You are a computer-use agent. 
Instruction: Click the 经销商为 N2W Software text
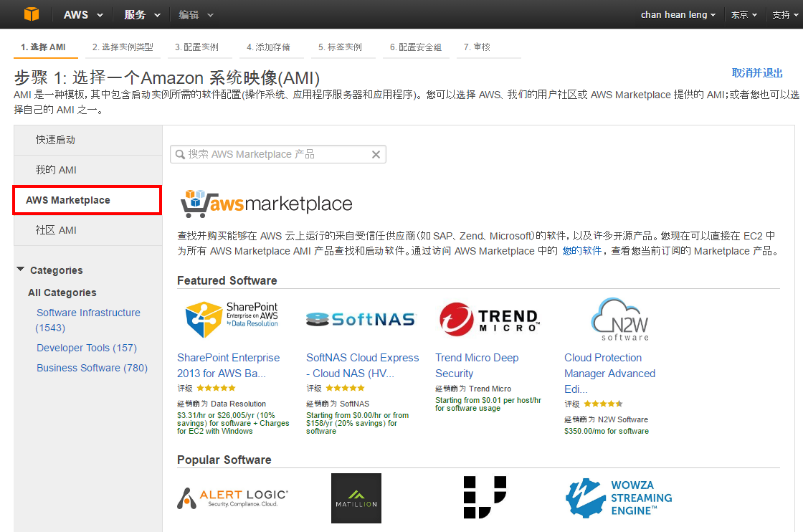(x=607, y=420)
